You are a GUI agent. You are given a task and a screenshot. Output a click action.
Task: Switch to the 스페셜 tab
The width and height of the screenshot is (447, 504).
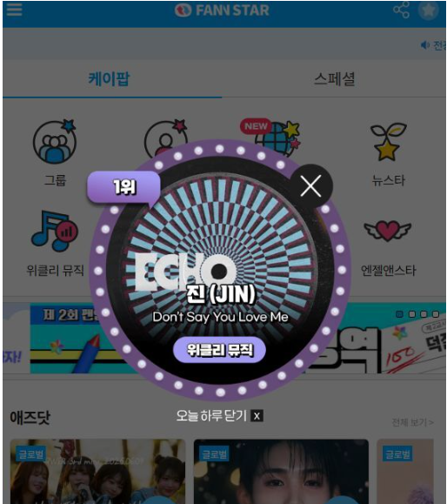tap(334, 78)
